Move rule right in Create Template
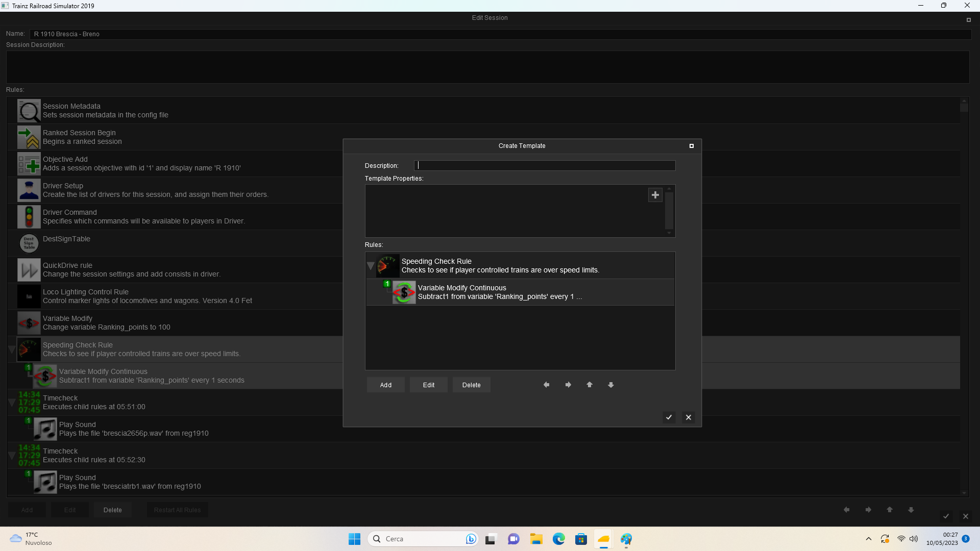The image size is (980, 551). 568,385
